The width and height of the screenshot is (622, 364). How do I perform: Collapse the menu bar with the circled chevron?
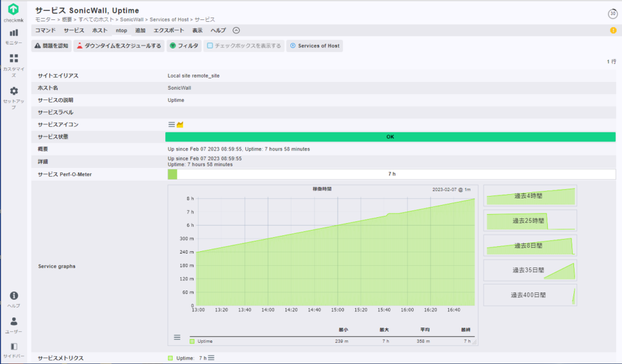pos(236,30)
